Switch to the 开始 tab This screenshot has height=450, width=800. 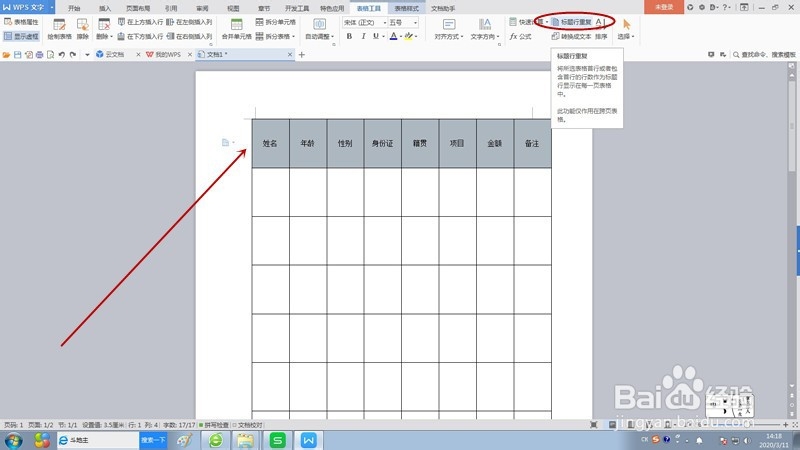(x=74, y=8)
